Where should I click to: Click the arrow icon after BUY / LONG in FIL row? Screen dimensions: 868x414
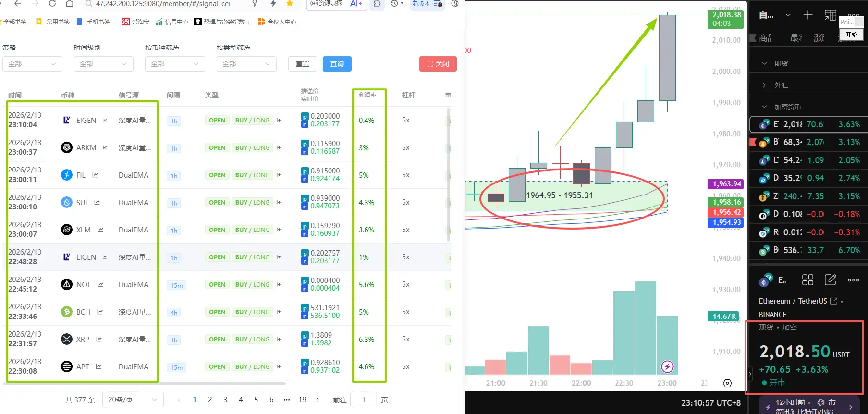click(x=279, y=175)
